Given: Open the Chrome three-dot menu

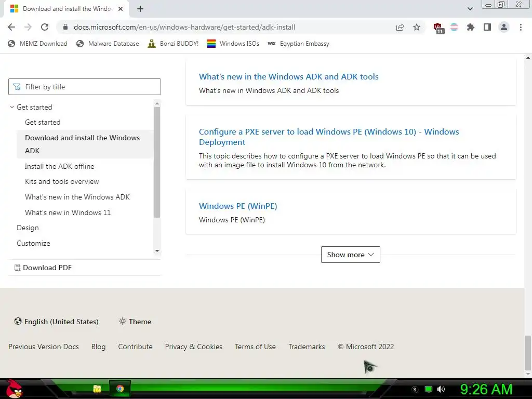Looking at the screenshot, I should click(x=521, y=27).
